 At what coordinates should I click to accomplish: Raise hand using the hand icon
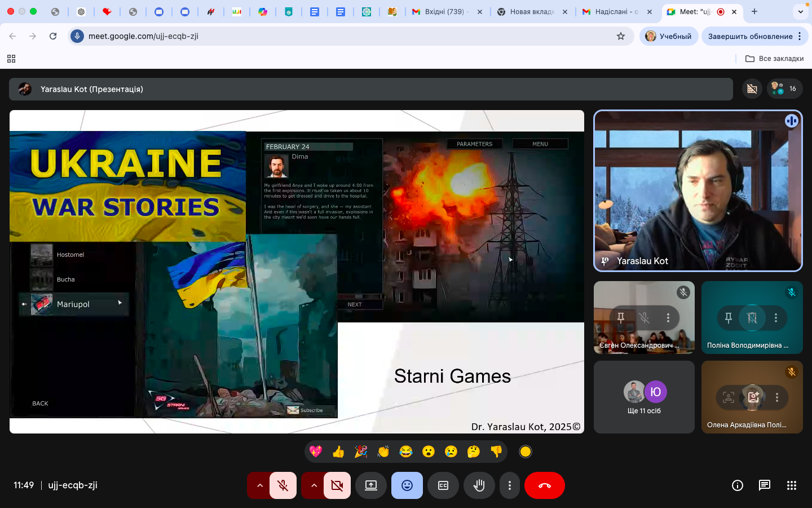[x=479, y=485]
